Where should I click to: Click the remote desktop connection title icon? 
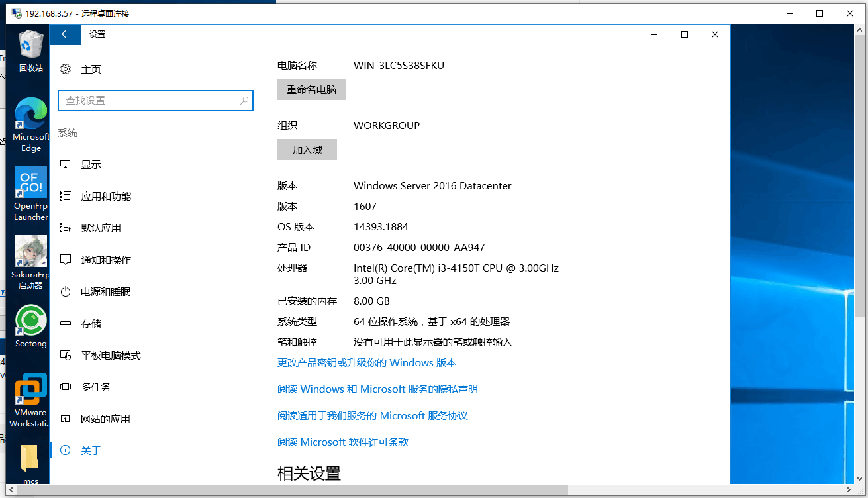point(16,13)
